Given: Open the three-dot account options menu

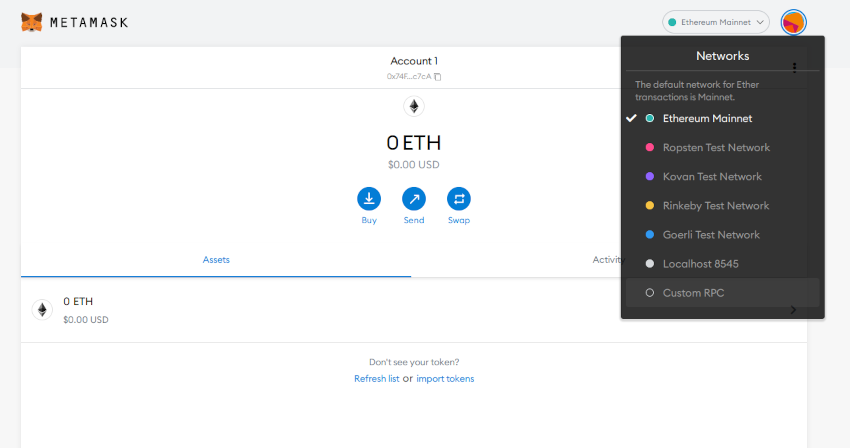Looking at the screenshot, I should click(794, 67).
